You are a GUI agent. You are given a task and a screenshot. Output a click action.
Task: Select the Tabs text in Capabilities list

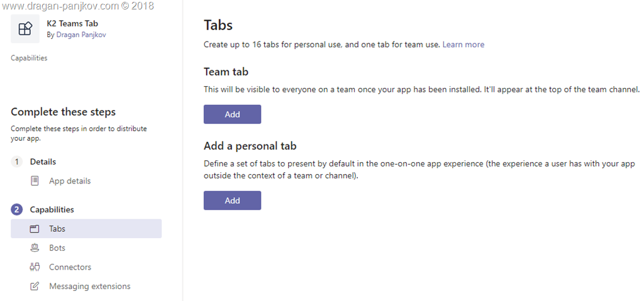pos(57,229)
